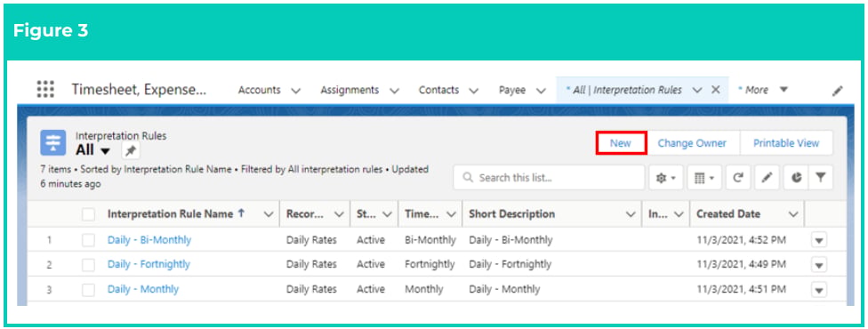The height and width of the screenshot is (329, 868).
Task: Click the 11/3/2021, 4:51 PM date cell
Action: pyautogui.click(x=741, y=289)
